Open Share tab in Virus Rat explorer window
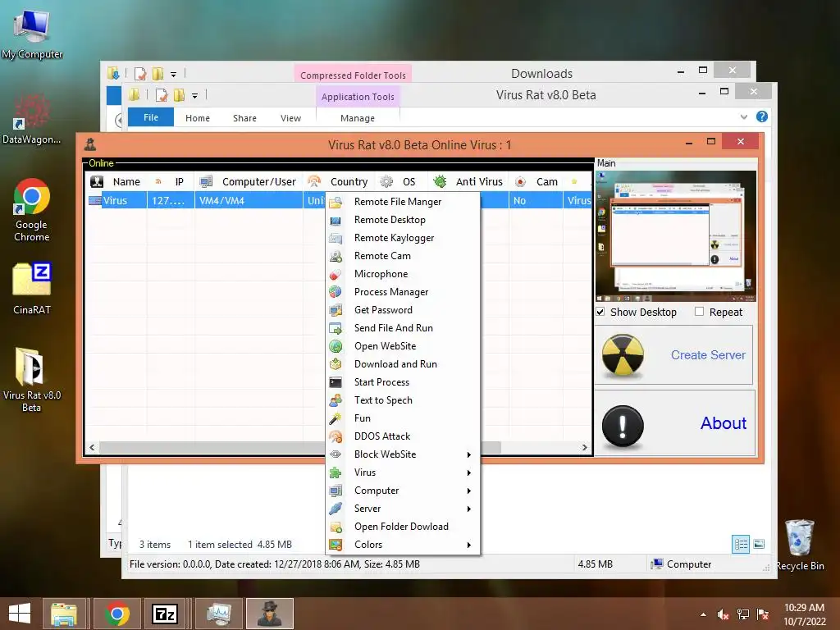 coord(244,118)
